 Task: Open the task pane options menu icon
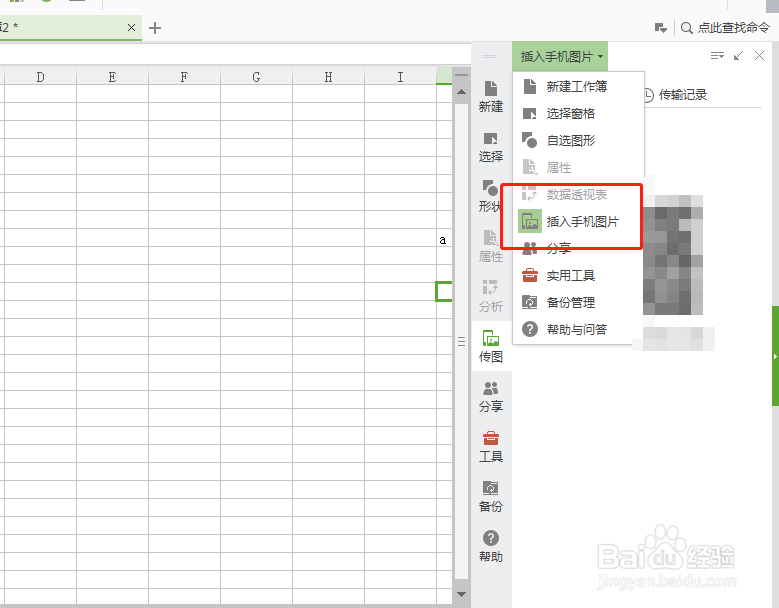click(717, 56)
